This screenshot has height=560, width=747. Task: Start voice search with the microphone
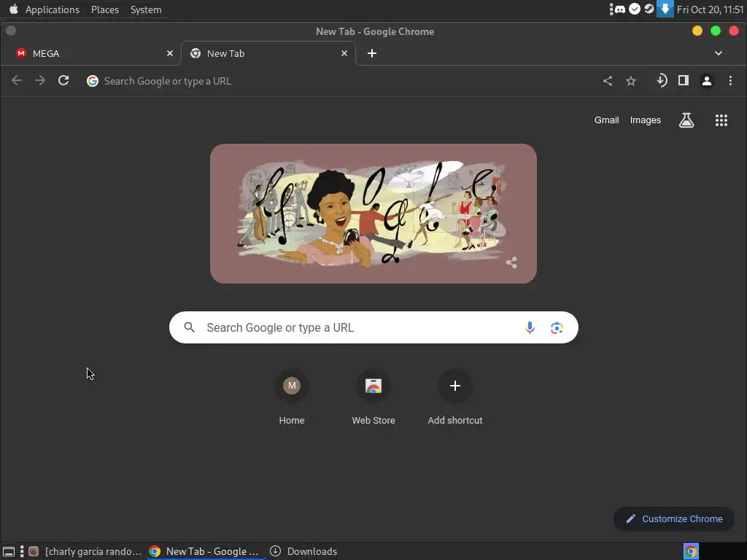(530, 327)
